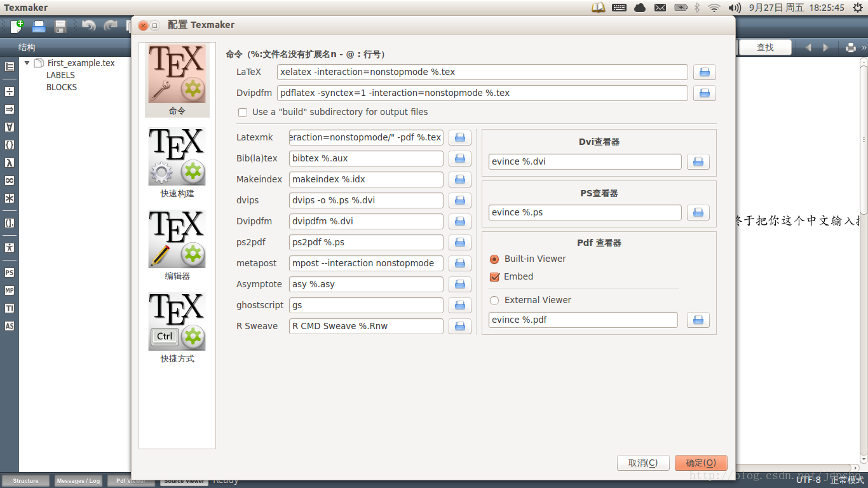The height and width of the screenshot is (488, 868).
Task: Click the 取消(C) cancel button
Action: pyautogui.click(x=643, y=463)
